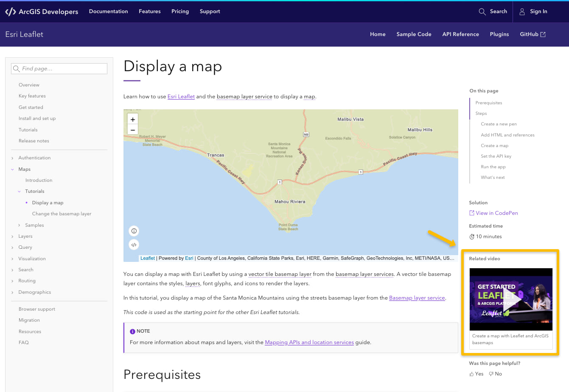Open the Pricing menu item
The width and height of the screenshot is (569, 392).
point(180,11)
